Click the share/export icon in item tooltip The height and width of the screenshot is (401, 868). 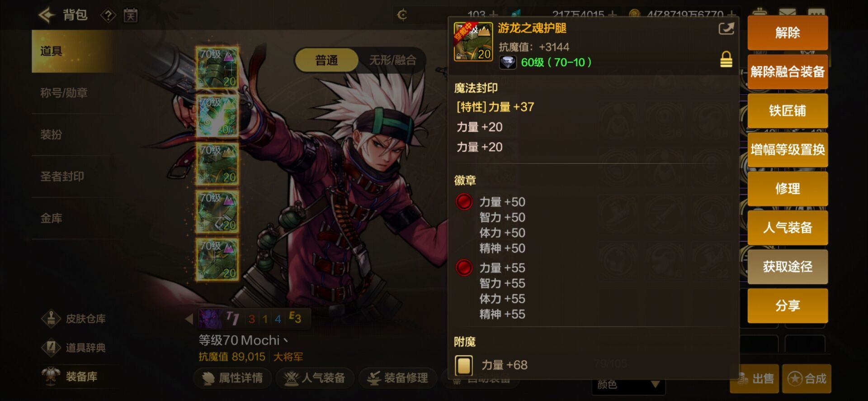(x=726, y=29)
